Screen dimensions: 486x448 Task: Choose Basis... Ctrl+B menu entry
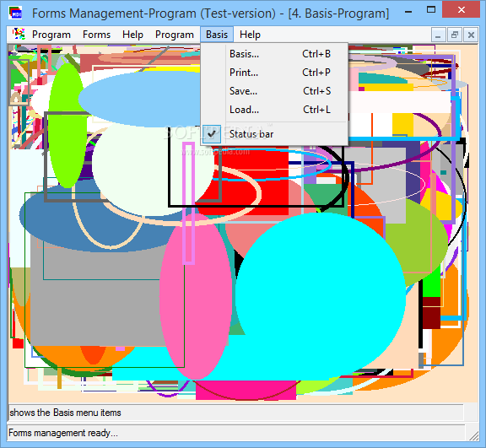pyautogui.click(x=274, y=54)
